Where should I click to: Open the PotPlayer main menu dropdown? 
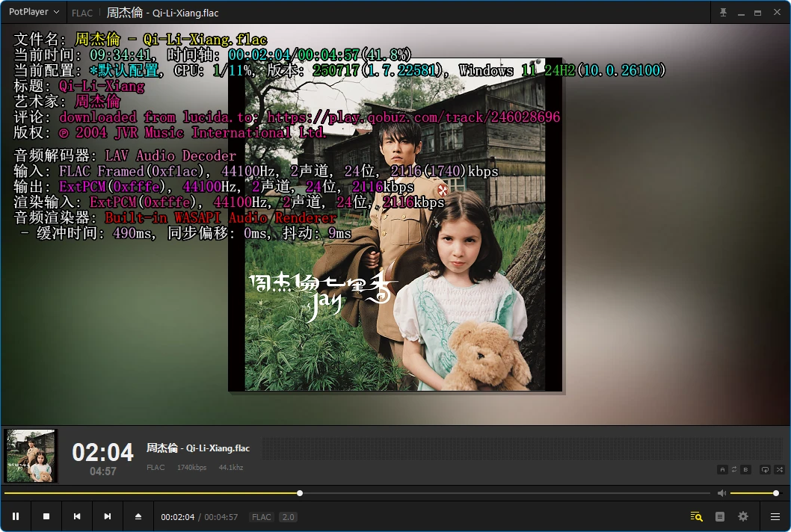34,13
